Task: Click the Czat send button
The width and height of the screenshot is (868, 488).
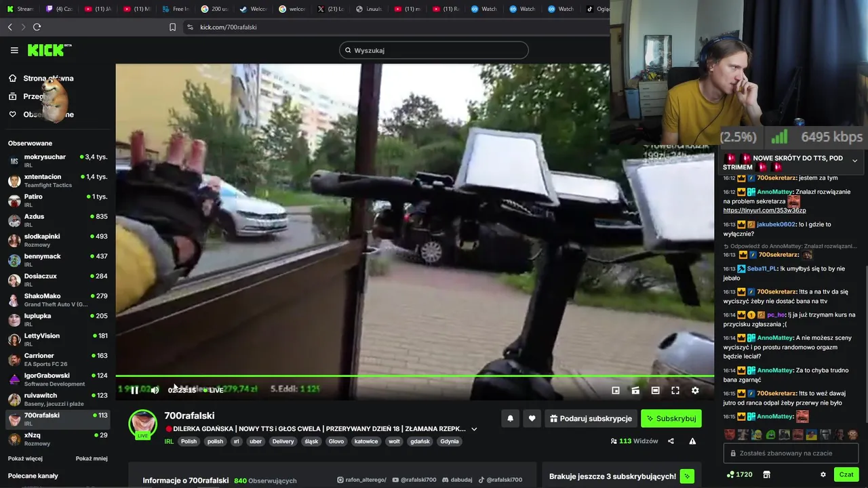Action: pos(846,474)
